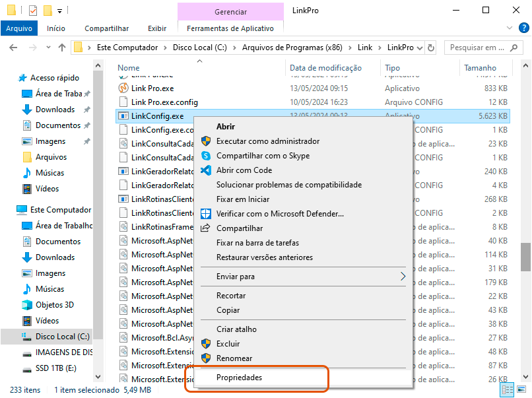
Task: Click the VS Code icon beside Abrir com Code
Action: point(205,170)
